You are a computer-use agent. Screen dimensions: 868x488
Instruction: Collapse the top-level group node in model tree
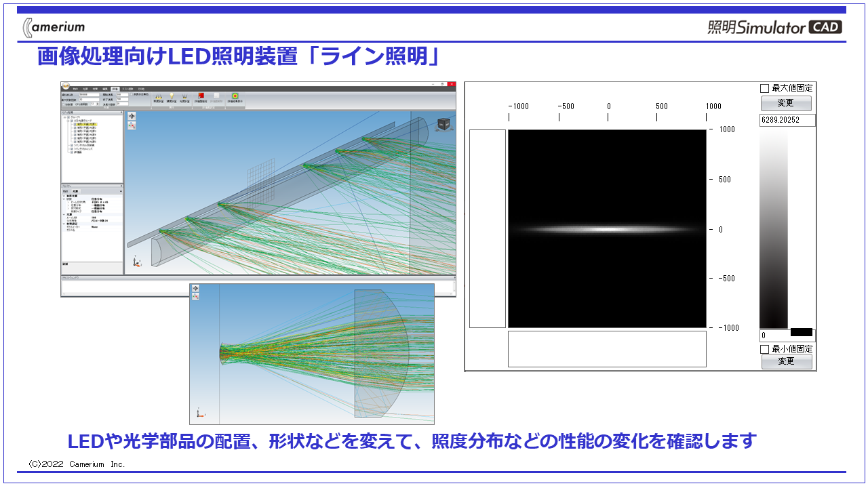65,117
